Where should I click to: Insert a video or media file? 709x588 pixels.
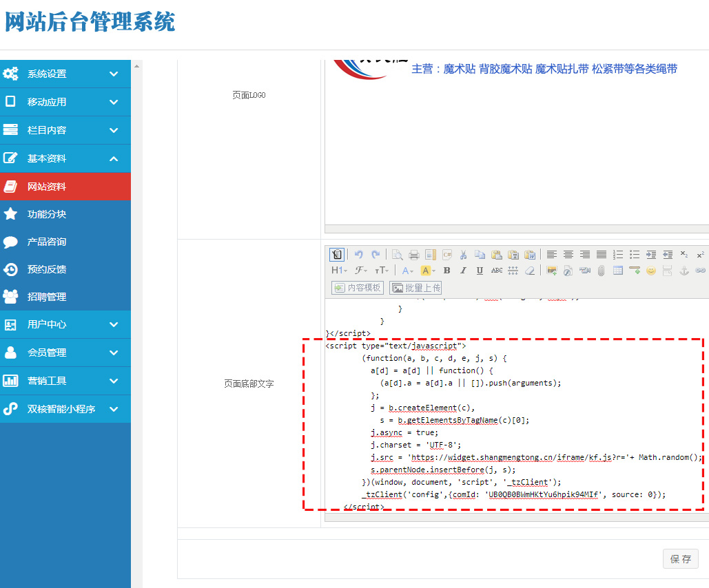tap(585, 271)
